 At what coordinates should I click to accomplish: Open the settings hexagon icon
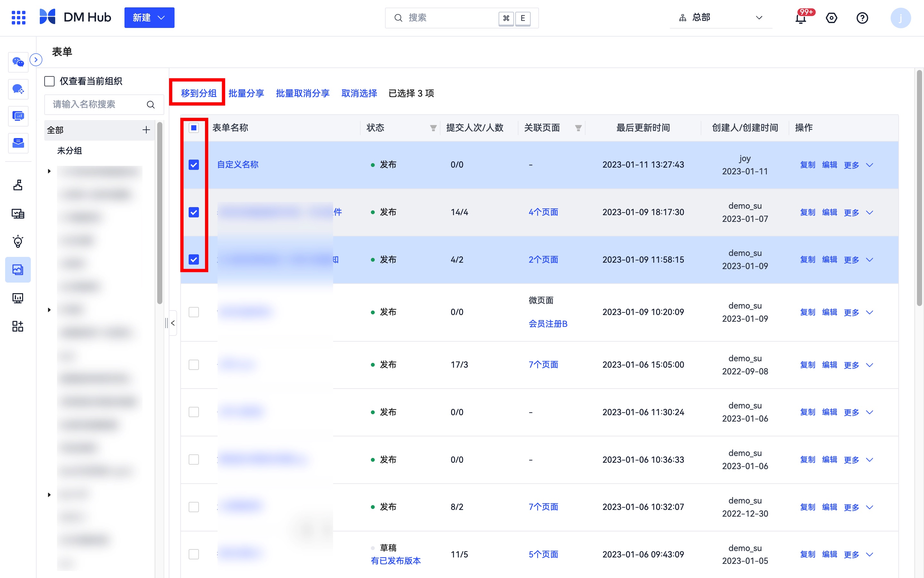pos(831,18)
